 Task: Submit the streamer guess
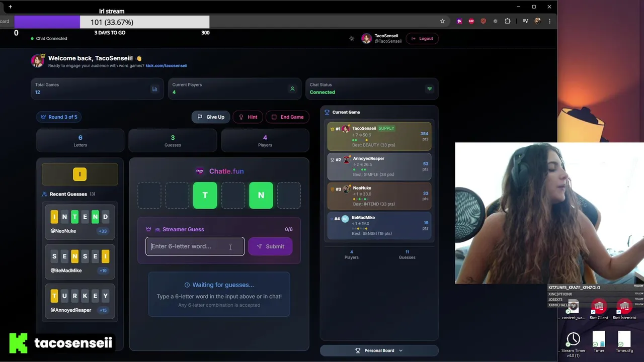270,246
